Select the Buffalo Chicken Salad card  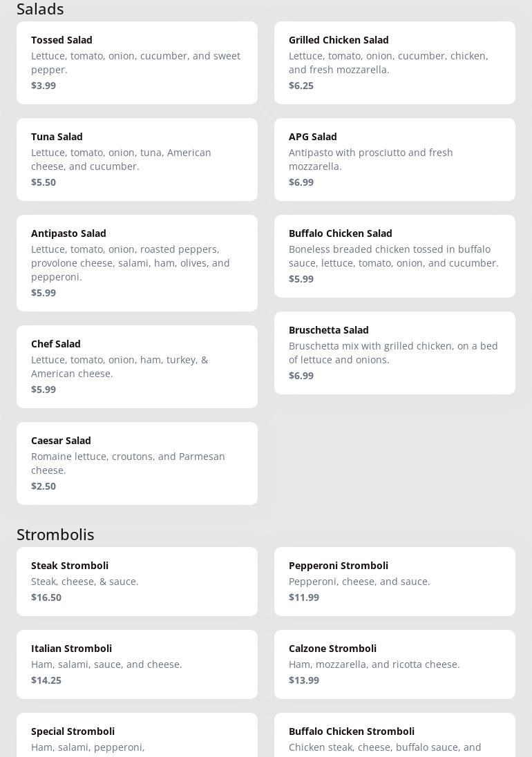click(395, 256)
